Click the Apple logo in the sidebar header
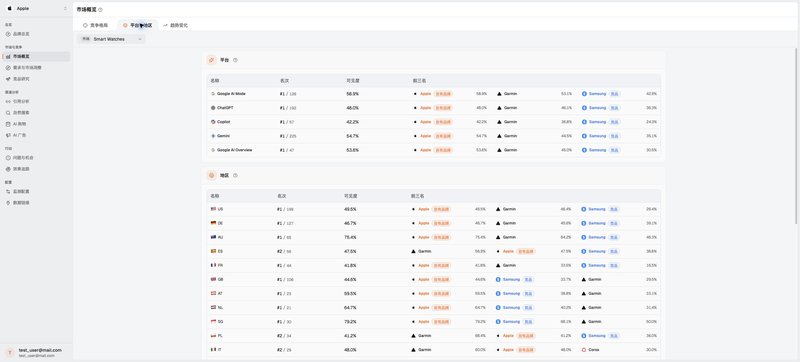The width and height of the screenshot is (800, 362). coord(9,8)
